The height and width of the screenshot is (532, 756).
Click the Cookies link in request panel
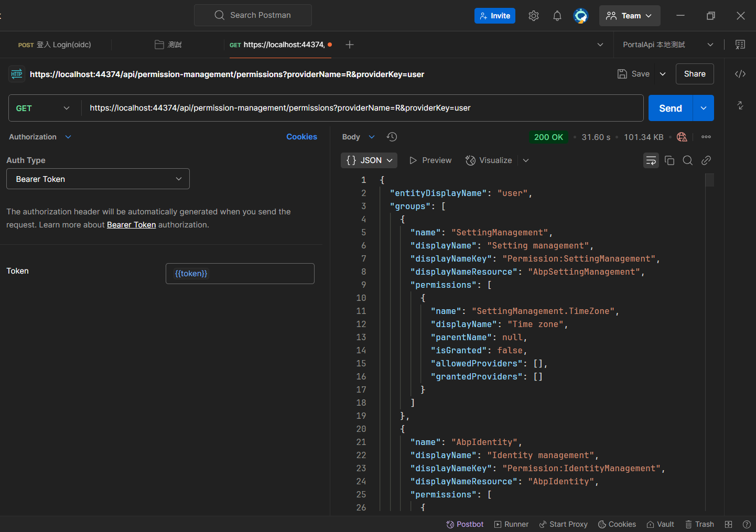(301, 137)
